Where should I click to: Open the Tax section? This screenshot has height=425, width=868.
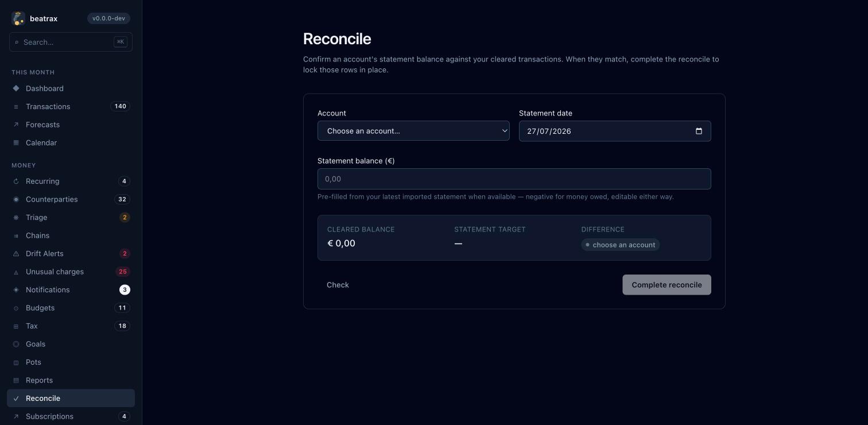point(71,326)
